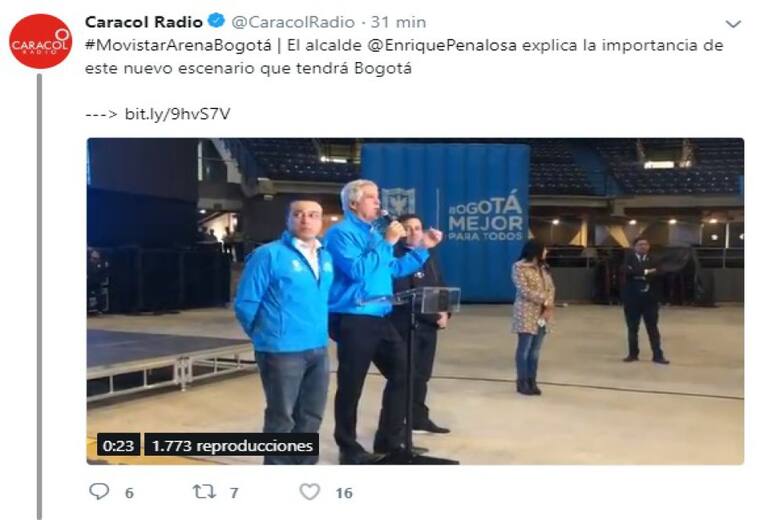The height and width of the screenshot is (520, 768).
Task: Open tweet options chevron menu
Action: [x=733, y=24]
